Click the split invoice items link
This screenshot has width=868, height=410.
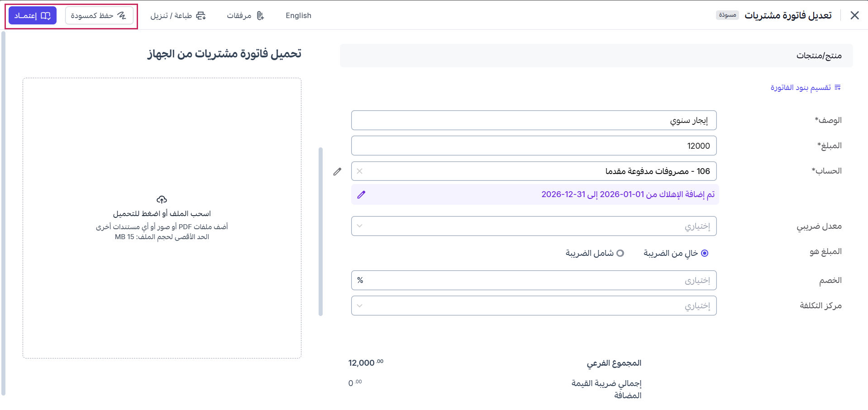[x=801, y=87]
